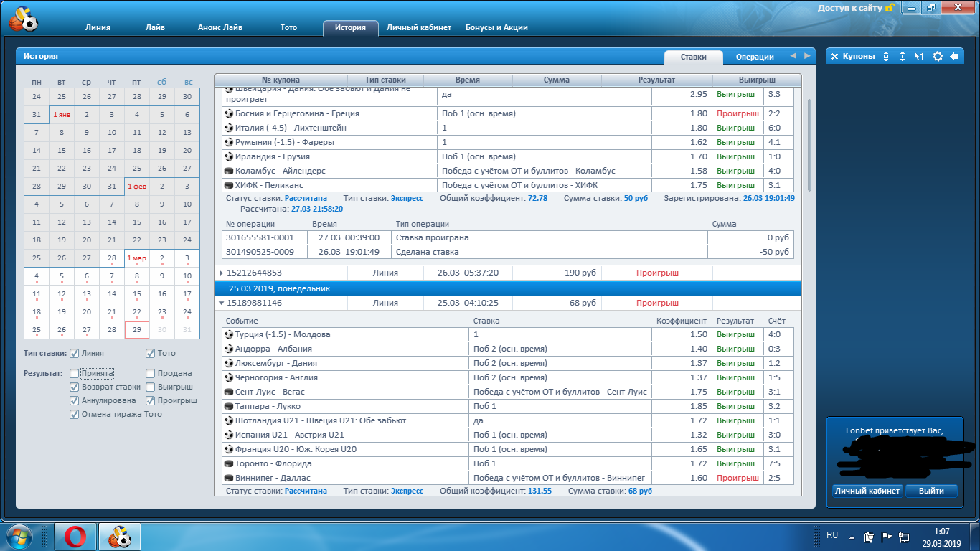Open the Купоны panel settings gear
This screenshot has width=980, height=551.
(937, 56)
